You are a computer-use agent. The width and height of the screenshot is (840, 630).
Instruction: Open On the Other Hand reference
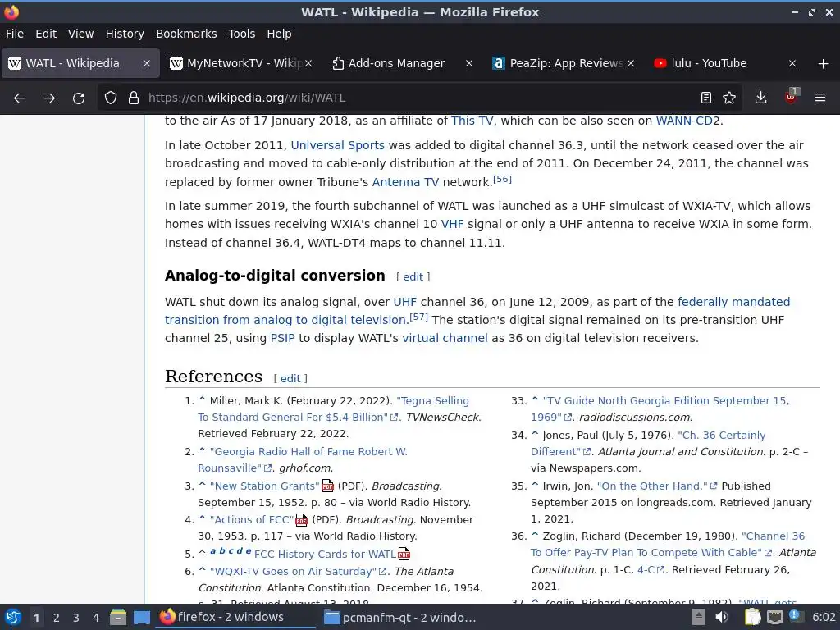click(652, 486)
